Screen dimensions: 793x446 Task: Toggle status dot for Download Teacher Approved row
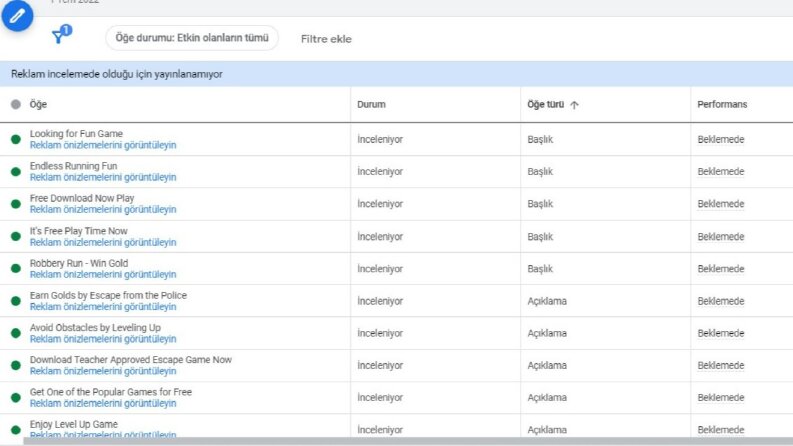(x=16, y=365)
